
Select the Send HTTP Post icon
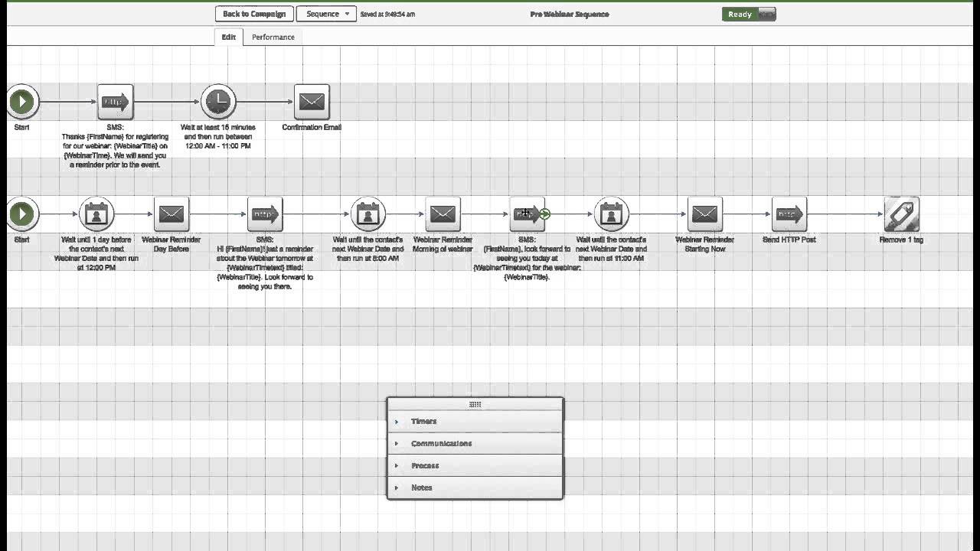coord(789,214)
